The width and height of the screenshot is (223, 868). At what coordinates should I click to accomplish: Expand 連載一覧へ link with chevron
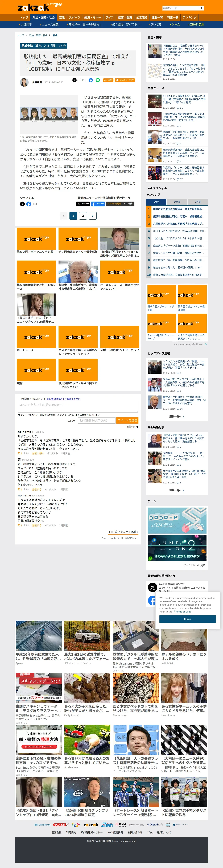176,416
